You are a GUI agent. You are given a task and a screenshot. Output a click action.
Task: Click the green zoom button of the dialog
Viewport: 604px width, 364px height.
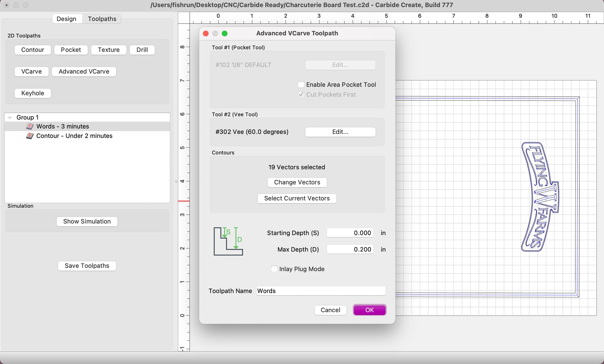(225, 33)
